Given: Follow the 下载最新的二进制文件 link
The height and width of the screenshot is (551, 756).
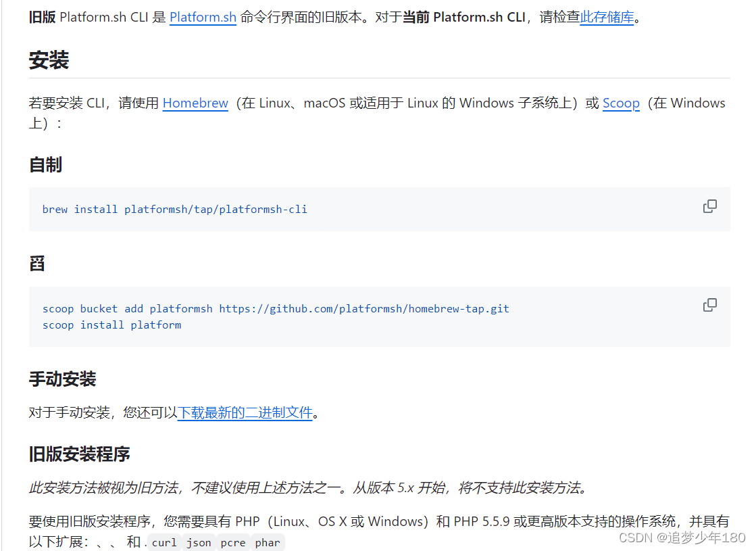Looking at the screenshot, I should click(x=245, y=413).
